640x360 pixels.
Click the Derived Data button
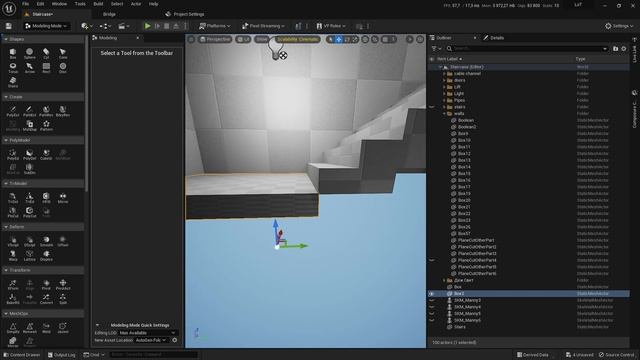pos(533,355)
